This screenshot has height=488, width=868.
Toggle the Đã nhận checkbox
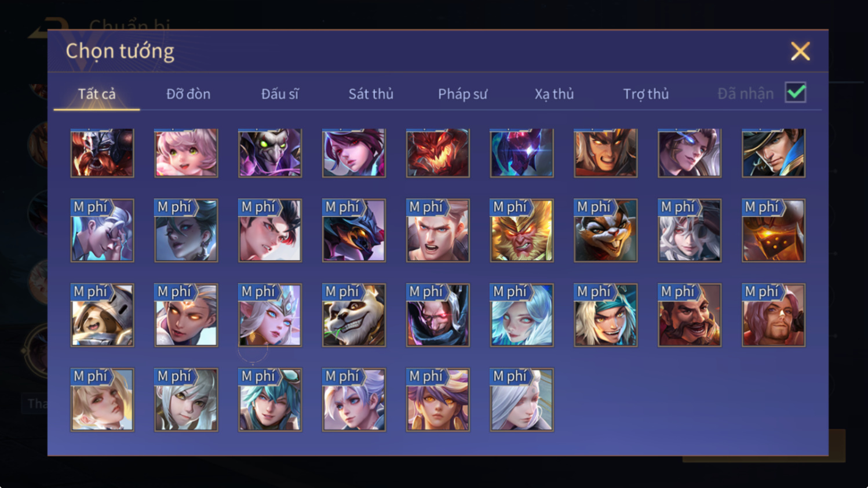click(x=796, y=93)
